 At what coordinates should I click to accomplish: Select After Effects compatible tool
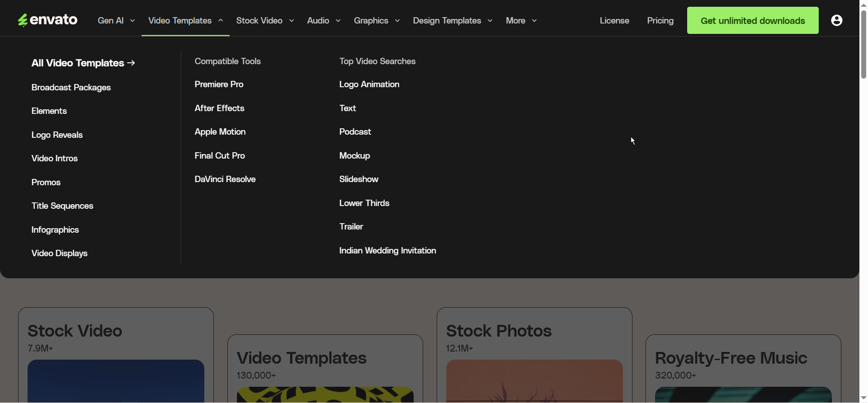[x=219, y=108]
